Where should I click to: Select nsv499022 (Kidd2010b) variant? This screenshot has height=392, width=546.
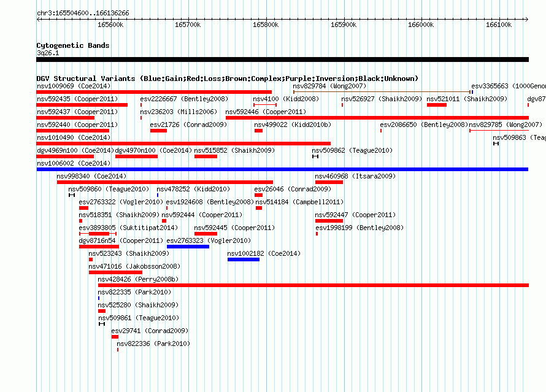pyautogui.click(x=293, y=125)
